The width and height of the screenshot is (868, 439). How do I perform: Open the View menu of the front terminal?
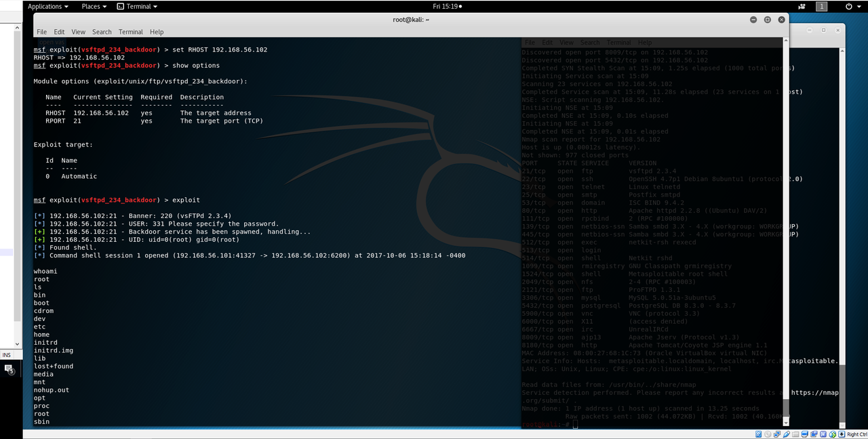click(79, 32)
